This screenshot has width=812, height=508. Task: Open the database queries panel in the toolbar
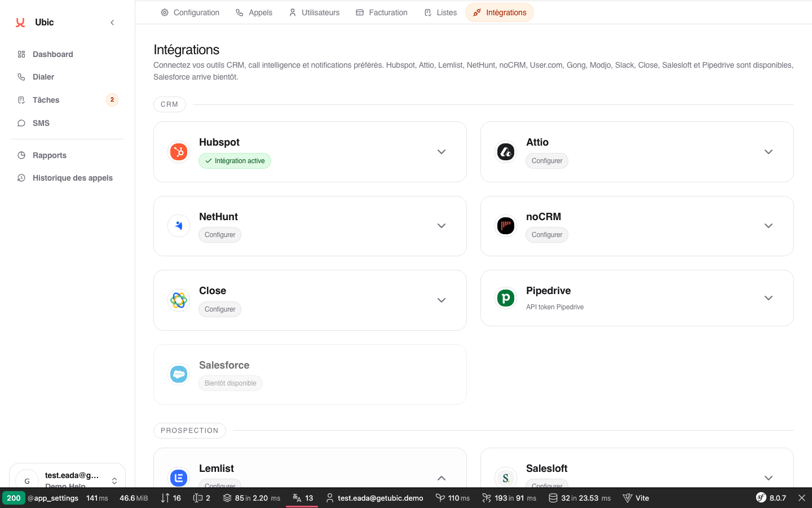(x=580, y=498)
